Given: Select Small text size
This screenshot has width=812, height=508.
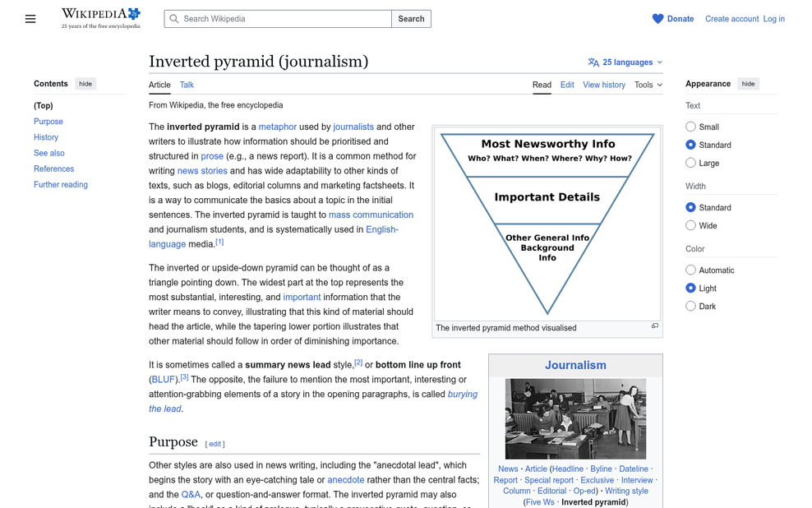Looking at the screenshot, I should 690,127.
